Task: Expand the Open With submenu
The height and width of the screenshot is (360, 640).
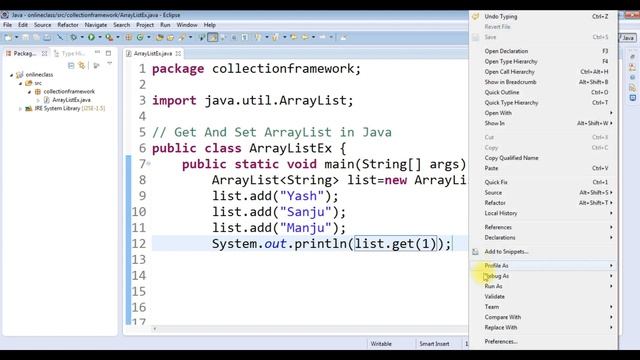Action: pos(544,113)
